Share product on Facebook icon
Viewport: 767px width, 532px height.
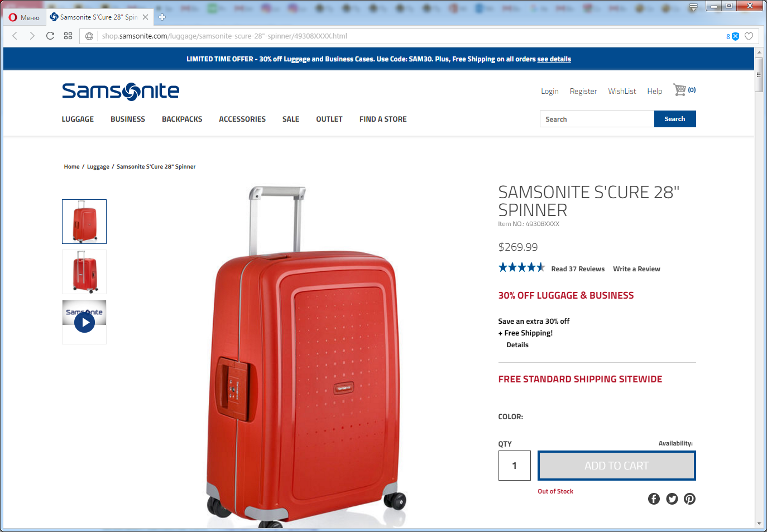(x=654, y=499)
